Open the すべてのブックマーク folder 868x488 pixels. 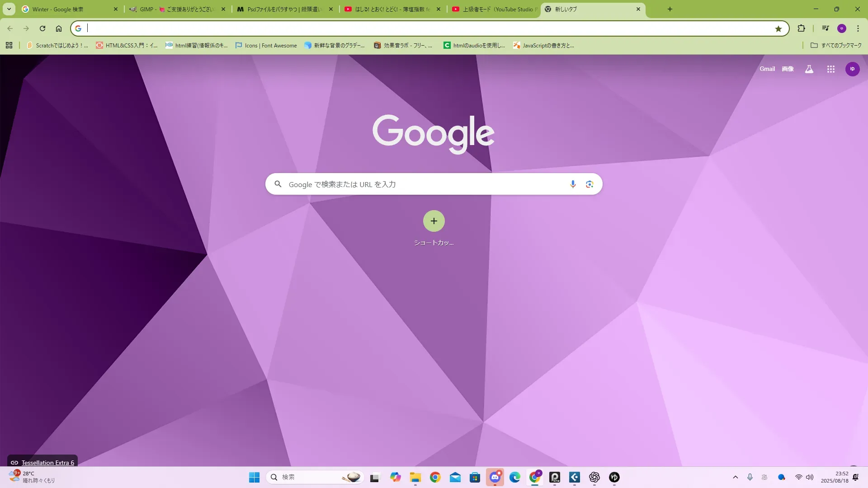[x=836, y=45]
